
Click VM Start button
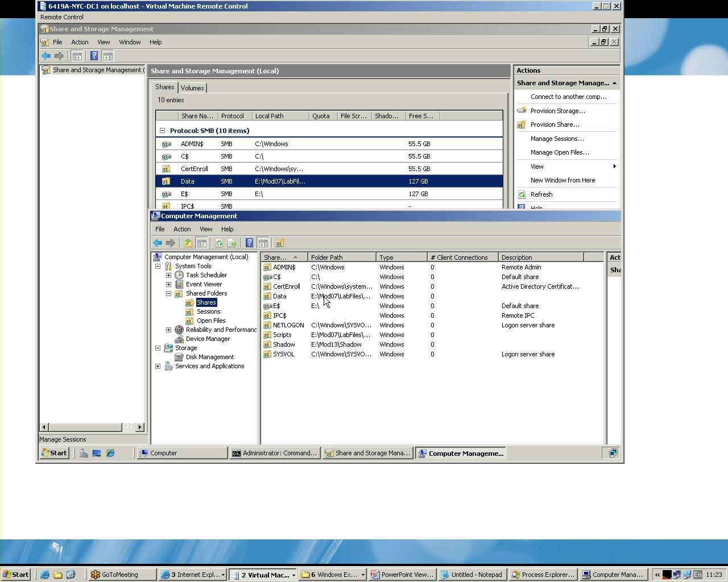[x=55, y=453]
